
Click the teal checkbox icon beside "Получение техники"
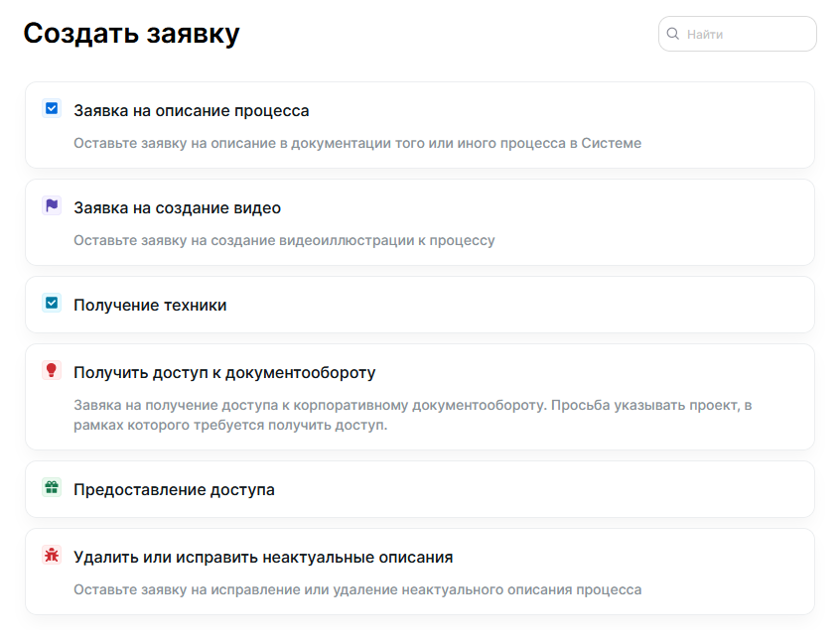[x=51, y=305]
